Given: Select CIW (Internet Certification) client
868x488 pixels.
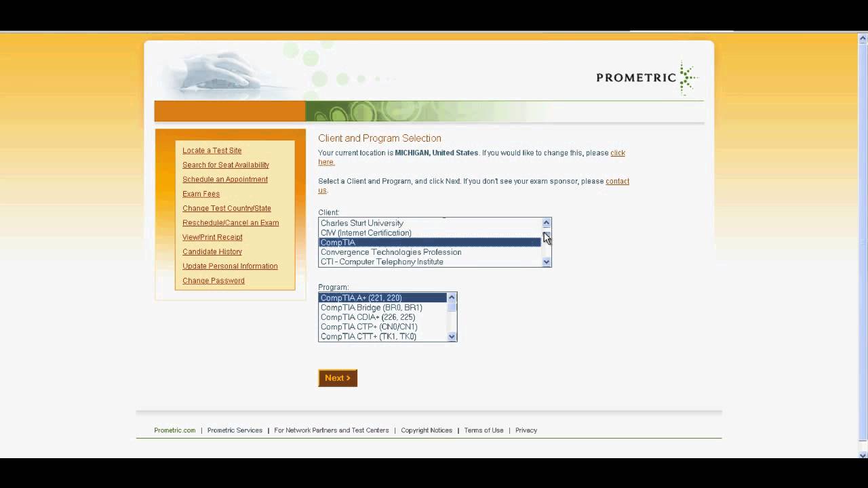Looking at the screenshot, I should coord(430,232).
